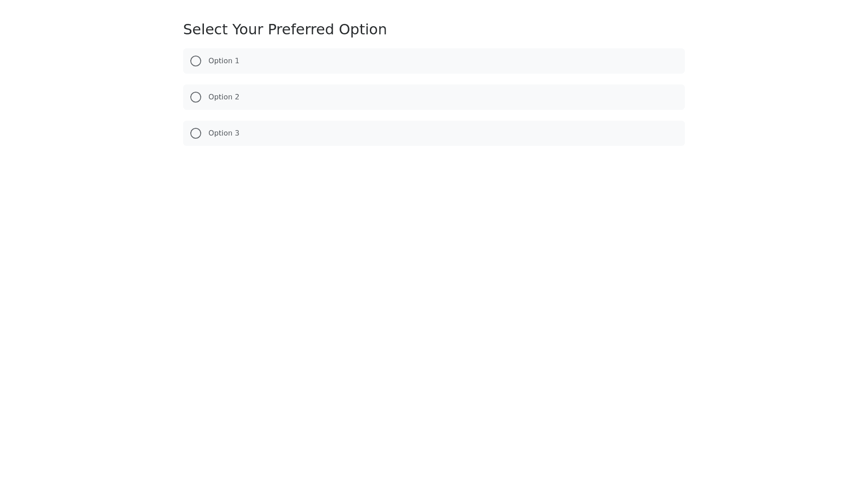Click the Option 2 row background
868x488 pixels.
tap(452, 97)
